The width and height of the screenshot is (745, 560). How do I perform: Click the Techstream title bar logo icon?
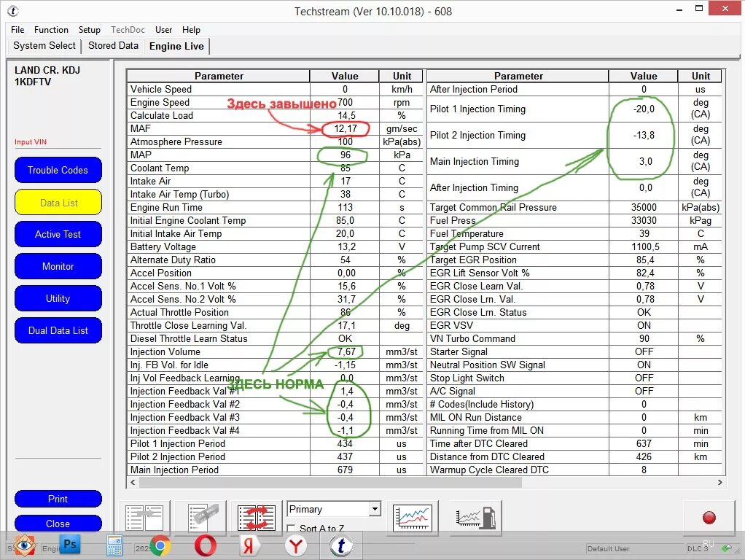coord(13,10)
